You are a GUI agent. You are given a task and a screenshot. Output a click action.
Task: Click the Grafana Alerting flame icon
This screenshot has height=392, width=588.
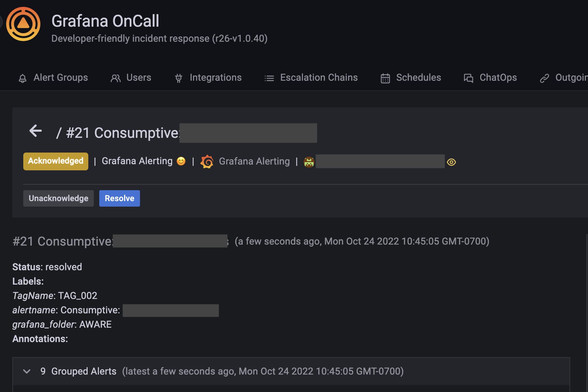coord(207,161)
